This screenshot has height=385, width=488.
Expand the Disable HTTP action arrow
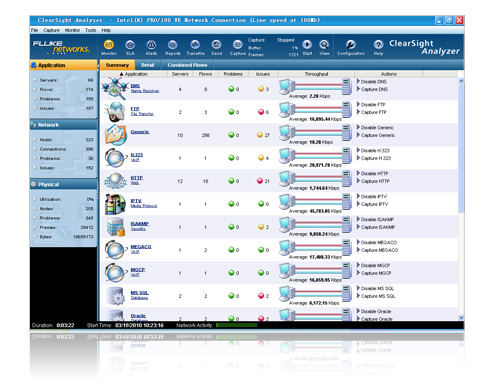point(358,173)
